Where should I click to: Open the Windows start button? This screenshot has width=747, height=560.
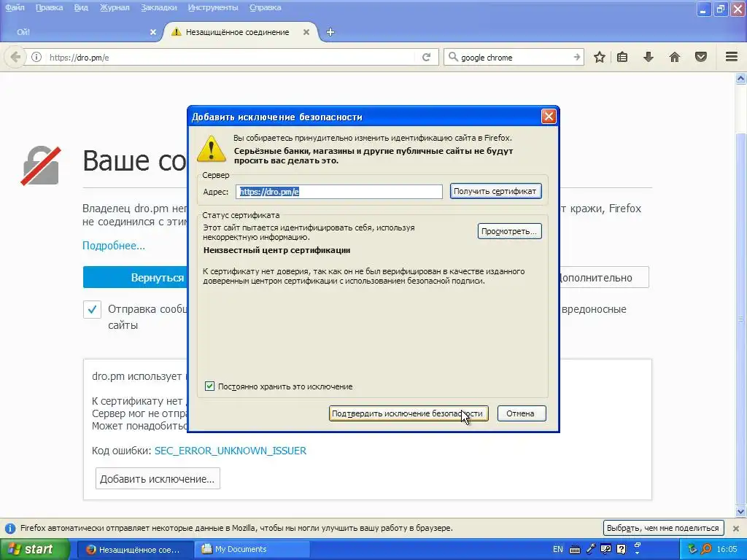click(34, 549)
